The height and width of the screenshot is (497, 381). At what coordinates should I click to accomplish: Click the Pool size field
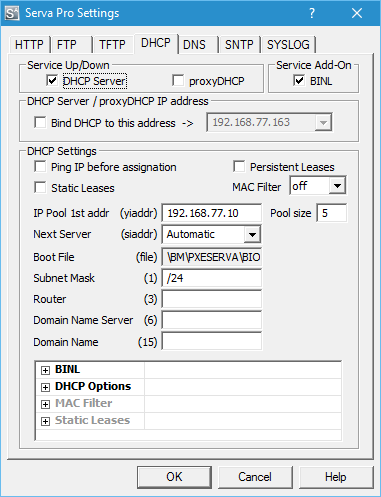[x=332, y=213]
